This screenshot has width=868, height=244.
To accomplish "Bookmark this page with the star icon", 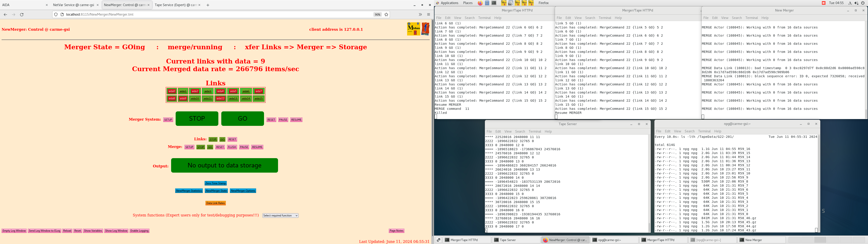I will click(x=387, y=14).
